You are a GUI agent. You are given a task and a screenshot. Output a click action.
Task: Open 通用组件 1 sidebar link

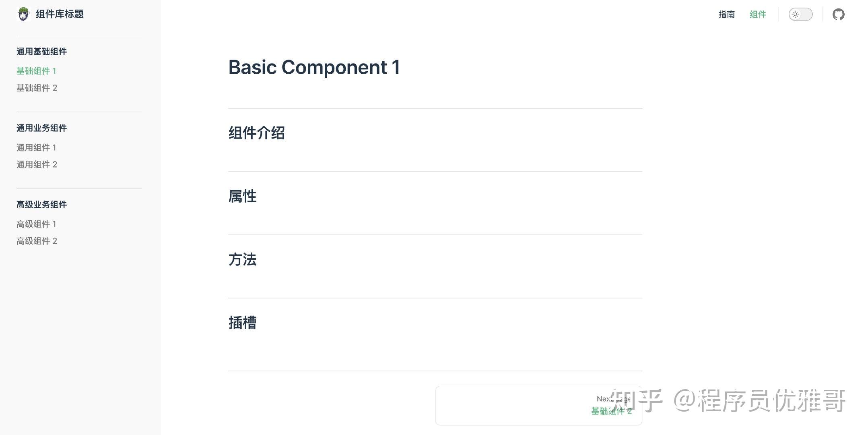36,147
